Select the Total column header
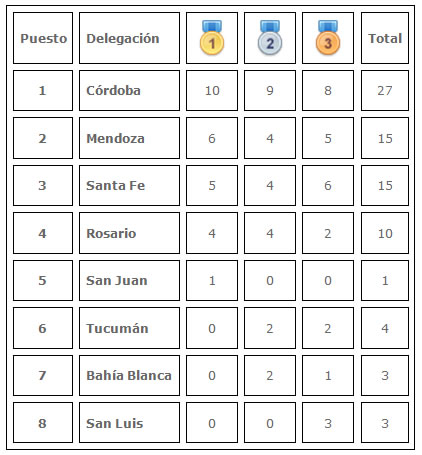 [x=385, y=38]
